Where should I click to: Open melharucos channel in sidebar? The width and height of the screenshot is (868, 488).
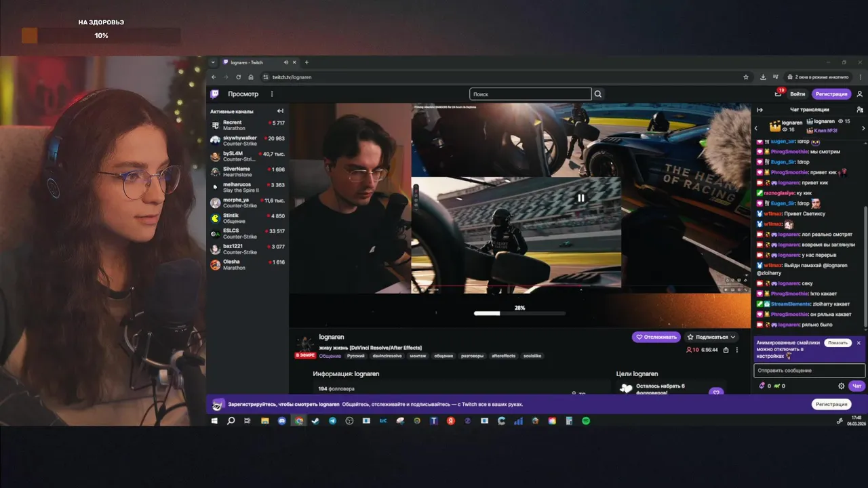(x=248, y=187)
